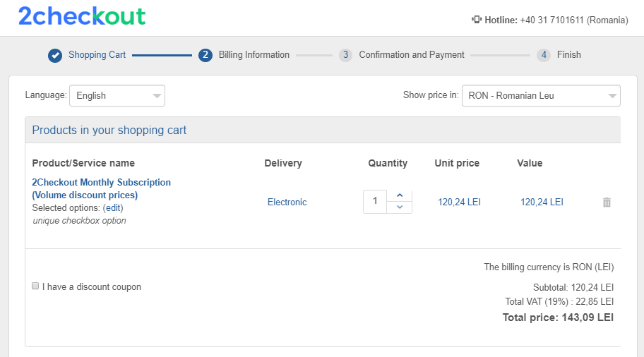The image size is (644, 357).
Task: Click inside the quantity input field
Action: pyautogui.click(x=374, y=202)
